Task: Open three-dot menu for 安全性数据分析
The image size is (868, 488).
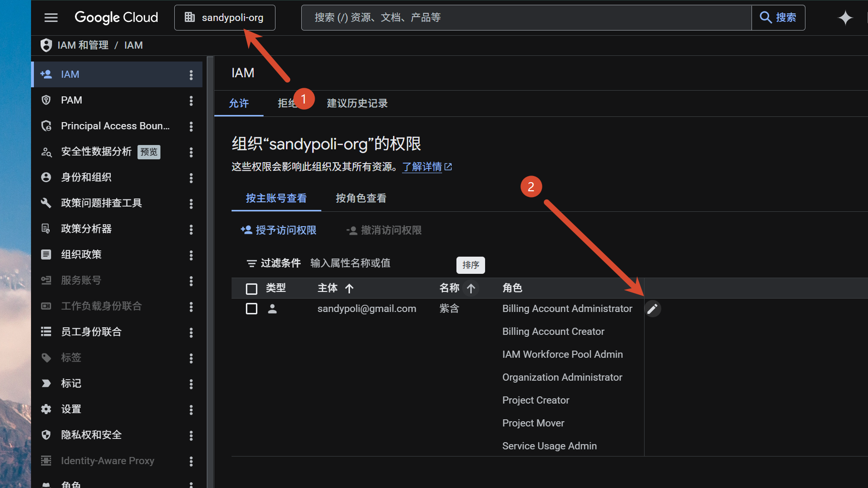Action: click(x=191, y=152)
